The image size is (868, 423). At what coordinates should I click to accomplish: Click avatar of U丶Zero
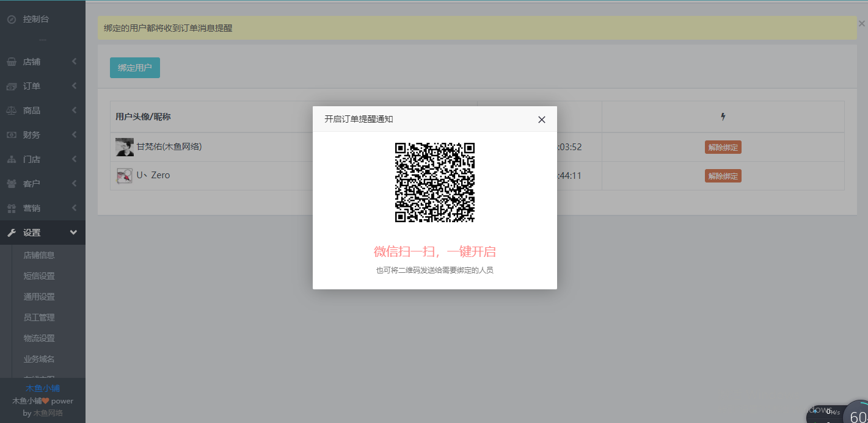coord(125,176)
